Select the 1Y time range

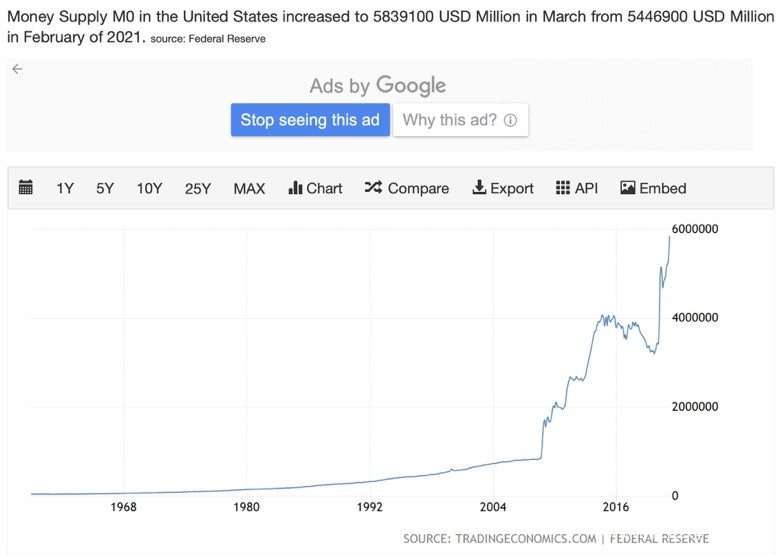coord(65,188)
